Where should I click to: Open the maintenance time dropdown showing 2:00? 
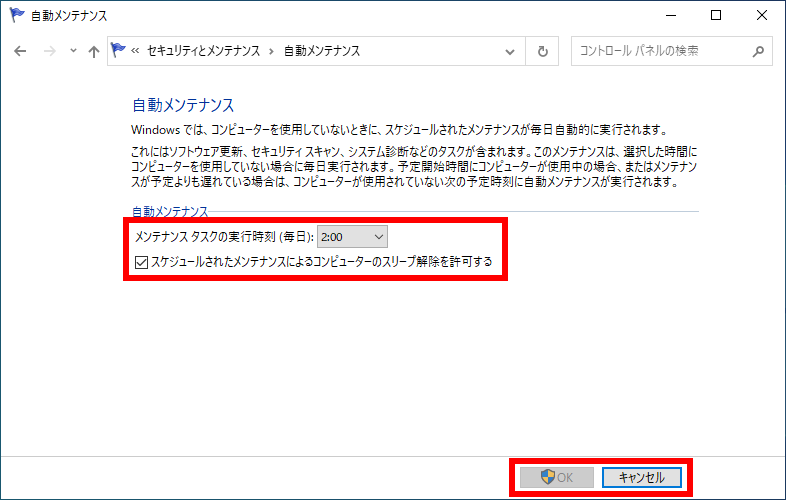(x=352, y=236)
